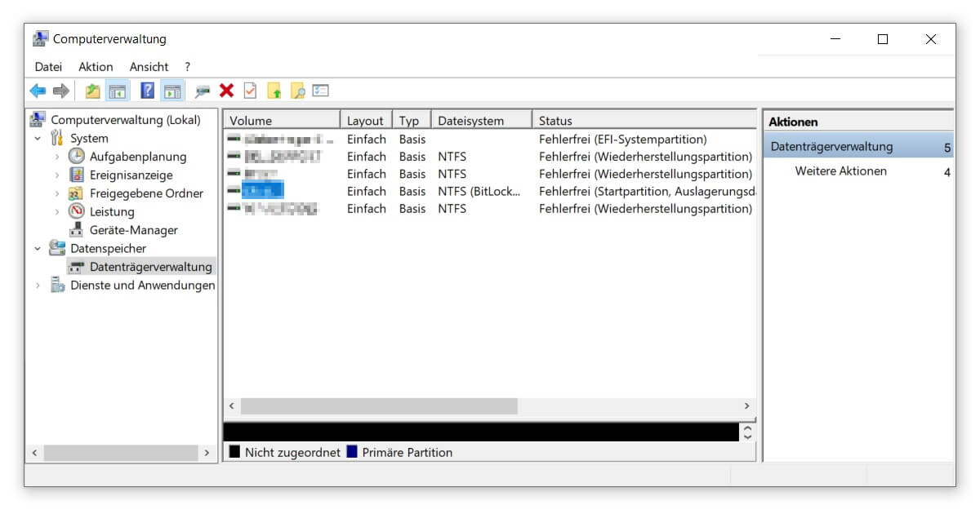Open the Aktion menu
Viewport: 980px width, 514px height.
point(96,67)
